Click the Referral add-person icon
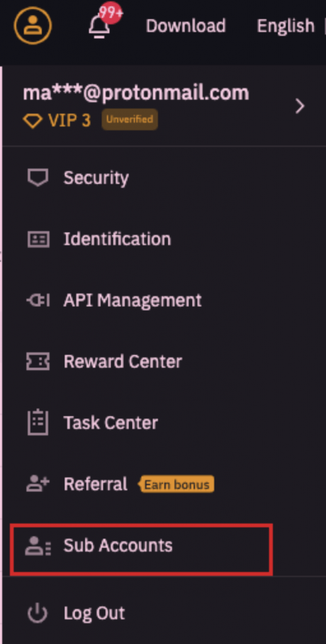Viewport: 326px width, 644px height. 38,484
